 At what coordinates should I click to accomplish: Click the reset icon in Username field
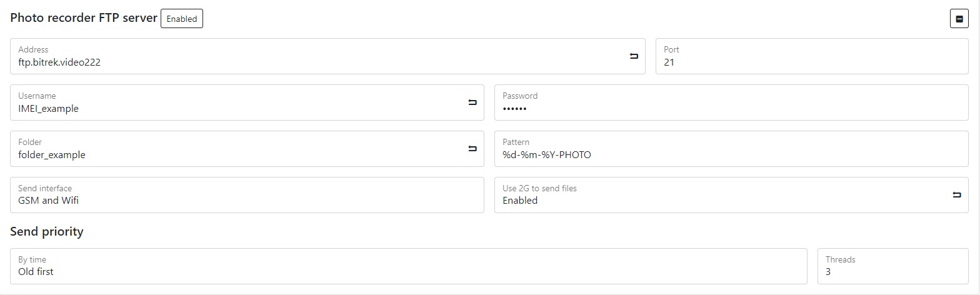[x=472, y=102]
